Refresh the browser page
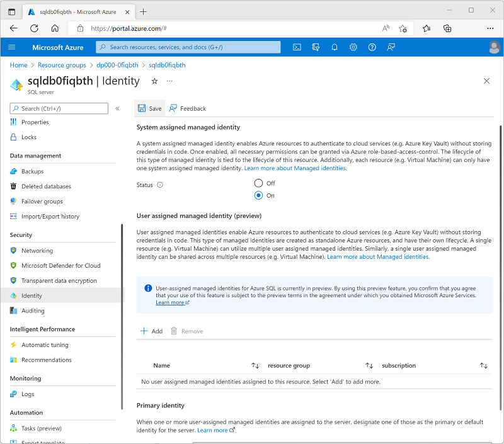Image resolution: width=504 pixels, height=444 pixels. point(34,28)
